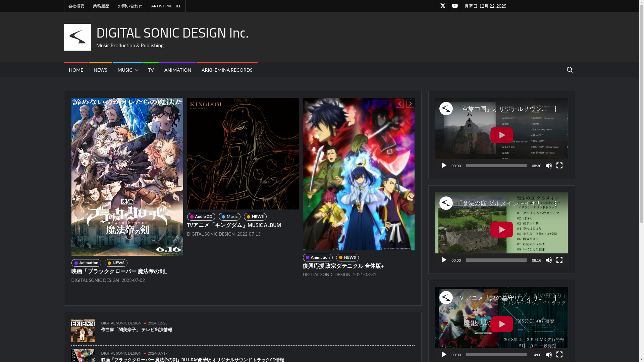Viewport: 644px width, 362px height.
Task: Click the 2024-12-23 article date
Action: (x=157, y=323)
